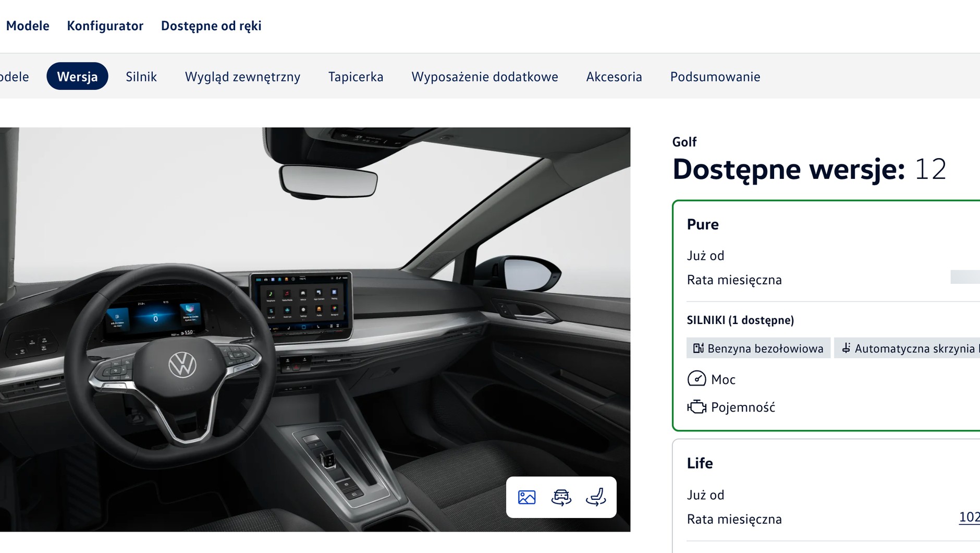Click the Dostępne wersje: 12 heading
Screen dimensions: 980x553
(809, 170)
